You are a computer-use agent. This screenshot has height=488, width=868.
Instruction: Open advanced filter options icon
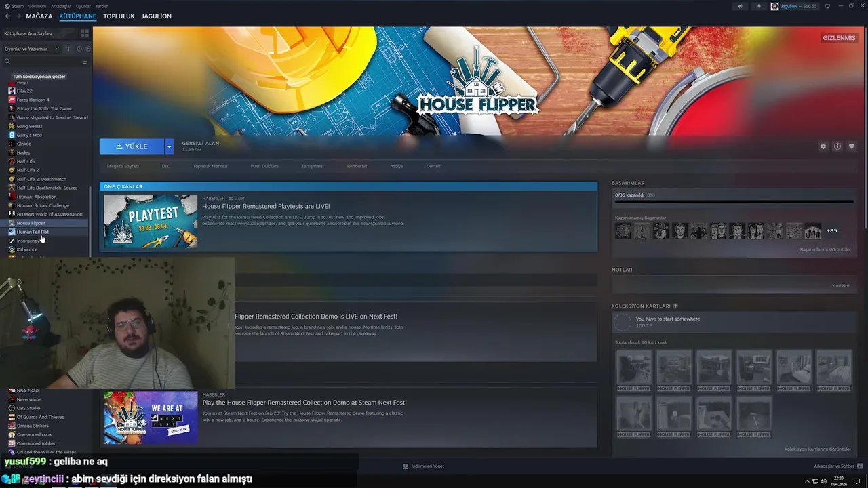click(x=85, y=62)
